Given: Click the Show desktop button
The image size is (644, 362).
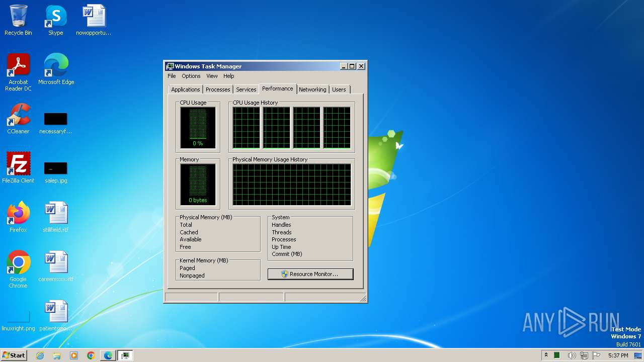Looking at the screenshot, I should pyautogui.click(x=639, y=355).
